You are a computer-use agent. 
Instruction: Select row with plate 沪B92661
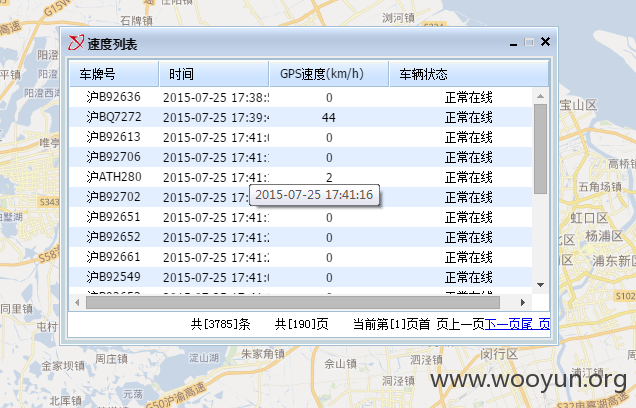tap(301, 258)
